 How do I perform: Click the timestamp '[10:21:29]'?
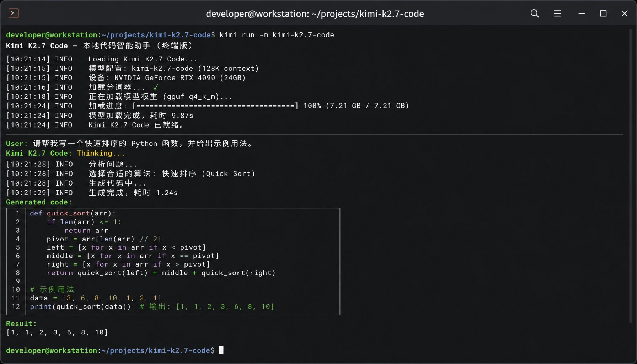(x=28, y=193)
